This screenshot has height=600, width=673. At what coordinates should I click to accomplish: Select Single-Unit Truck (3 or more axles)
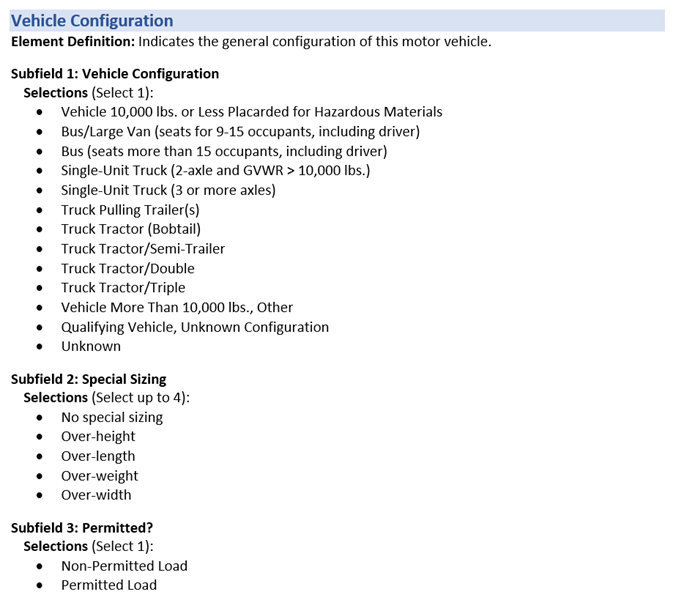168,190
